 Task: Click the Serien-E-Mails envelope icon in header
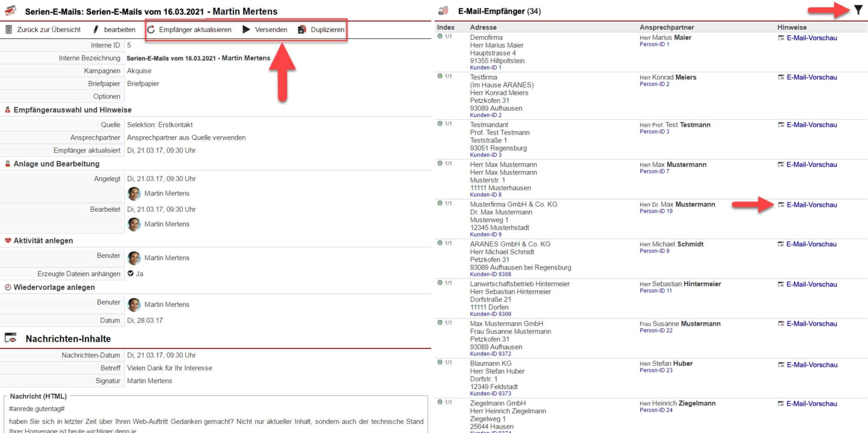10,11
